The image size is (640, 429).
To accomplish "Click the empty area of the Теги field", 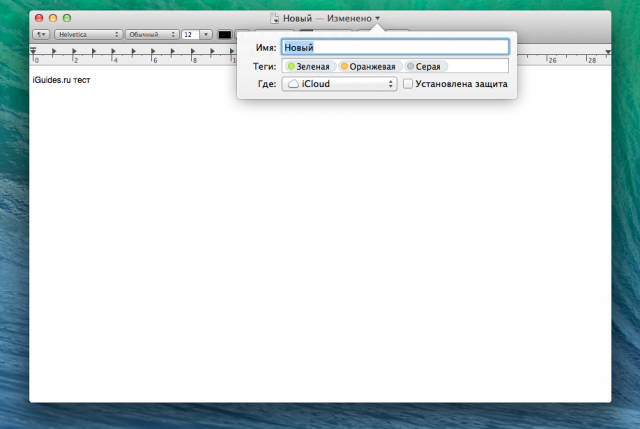I will (x=478, y=66).
